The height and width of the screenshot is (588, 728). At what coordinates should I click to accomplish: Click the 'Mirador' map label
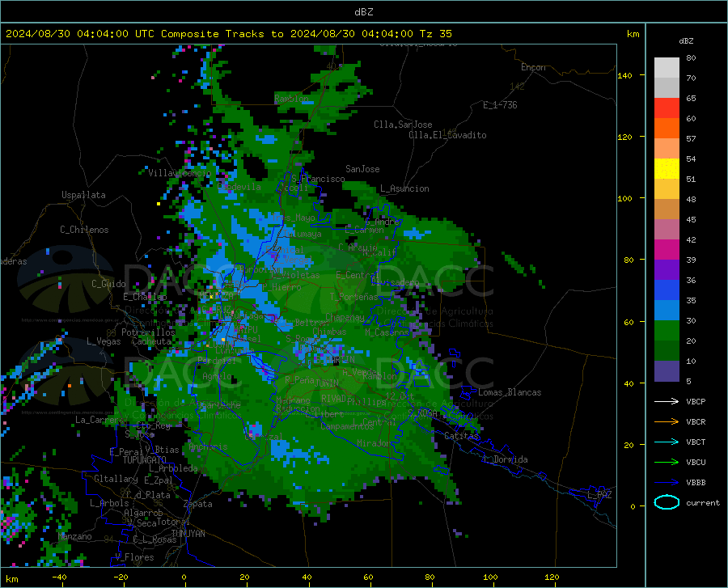[x=374, y=443]
